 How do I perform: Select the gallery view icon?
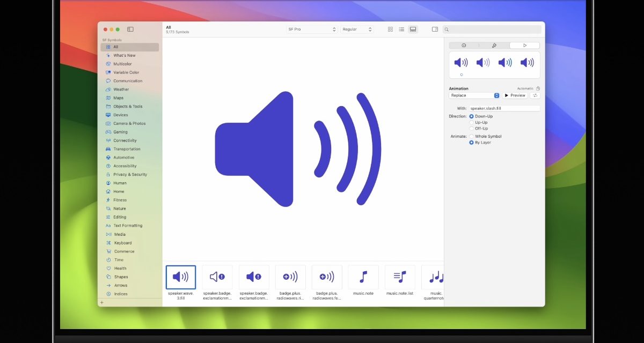[413, 29]
